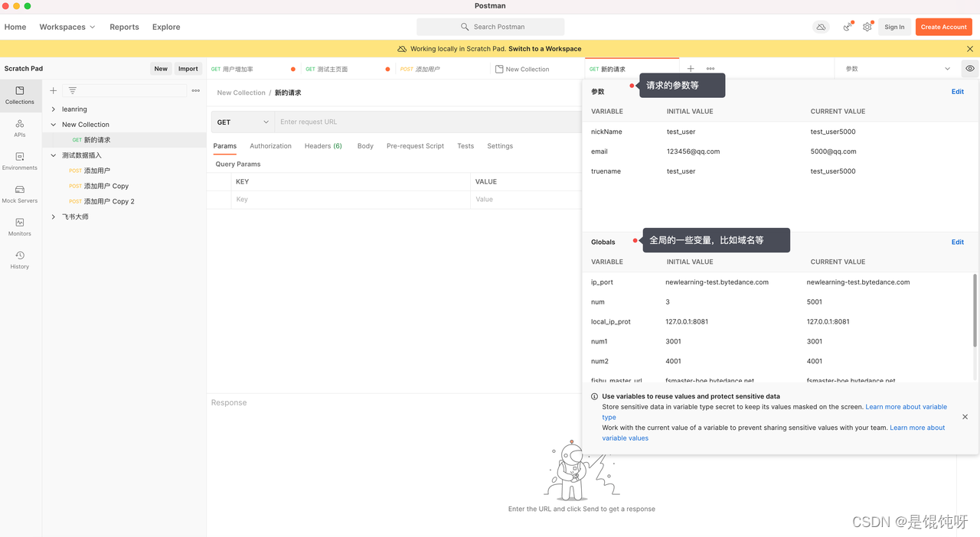The image size is (980, 537).
Task: Click the filter icon in collections search
Action: coord(73,90)
